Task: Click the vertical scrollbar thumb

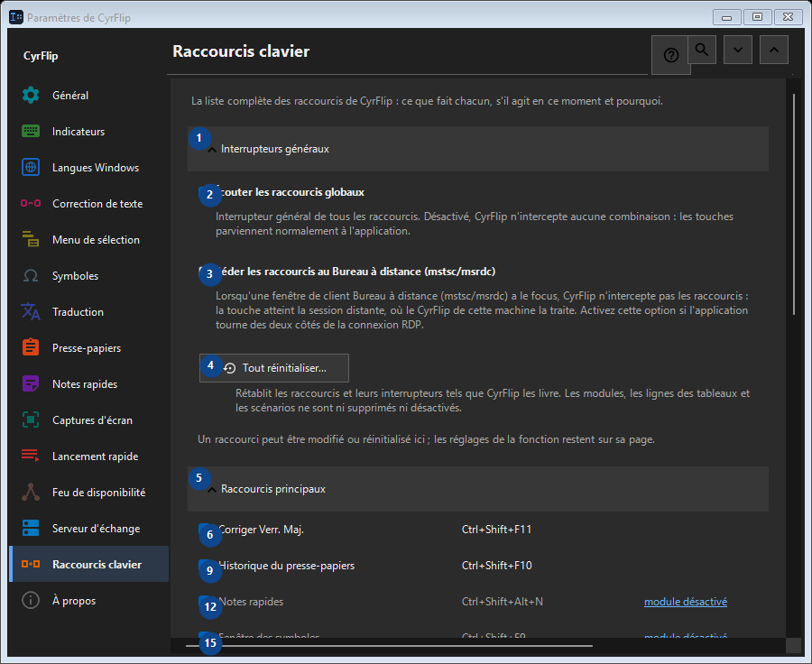Action: [x=793, y=204]
